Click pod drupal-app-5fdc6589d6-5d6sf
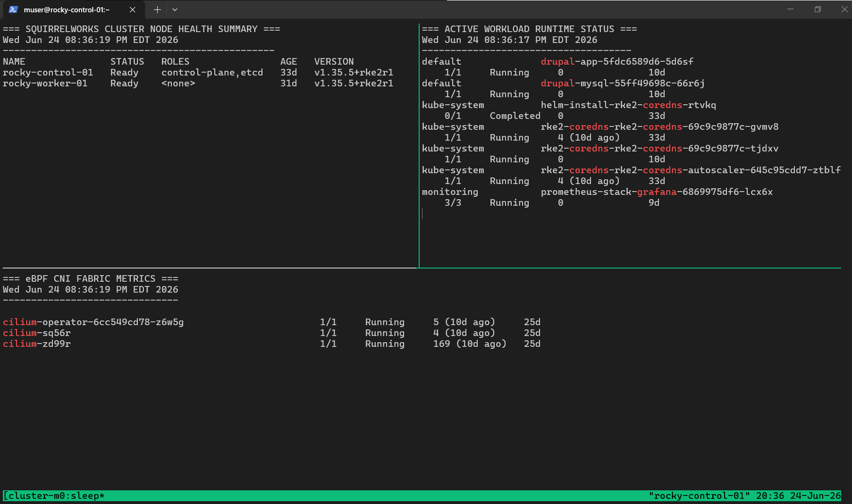 click(617, 62)
